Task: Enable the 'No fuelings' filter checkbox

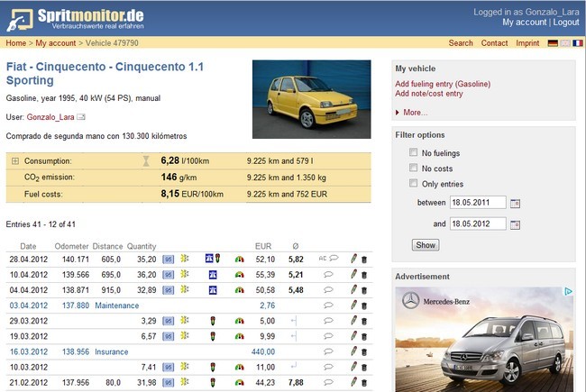Action: (413, 152)
